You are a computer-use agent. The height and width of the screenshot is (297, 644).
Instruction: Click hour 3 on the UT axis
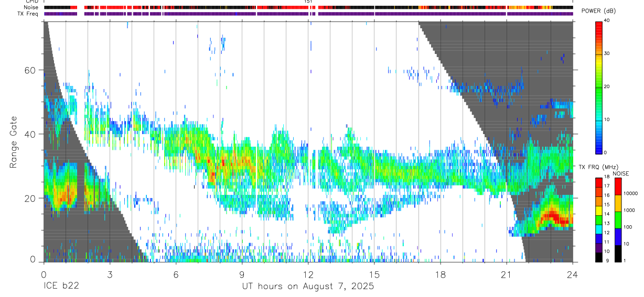point(110,274)
